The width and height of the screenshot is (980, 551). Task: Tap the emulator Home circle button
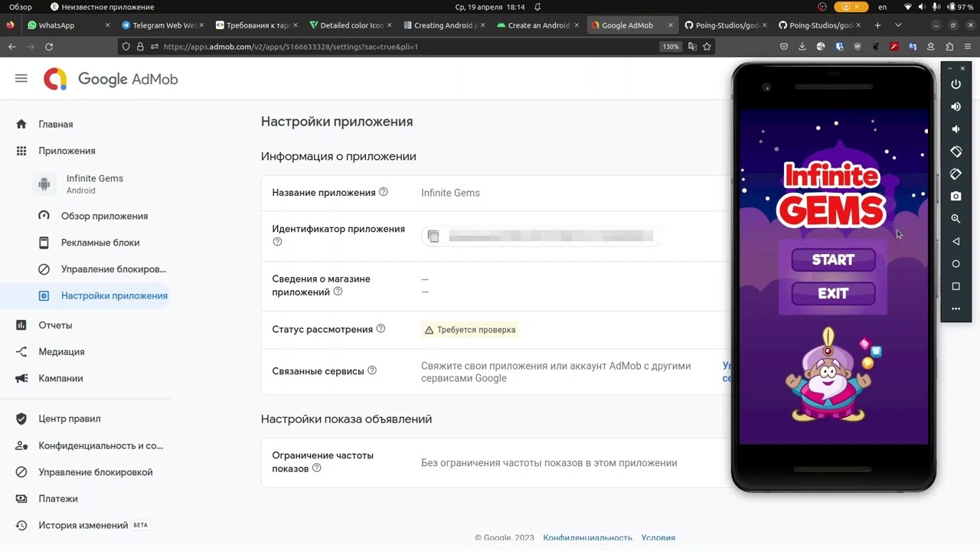tap(955, 264)
